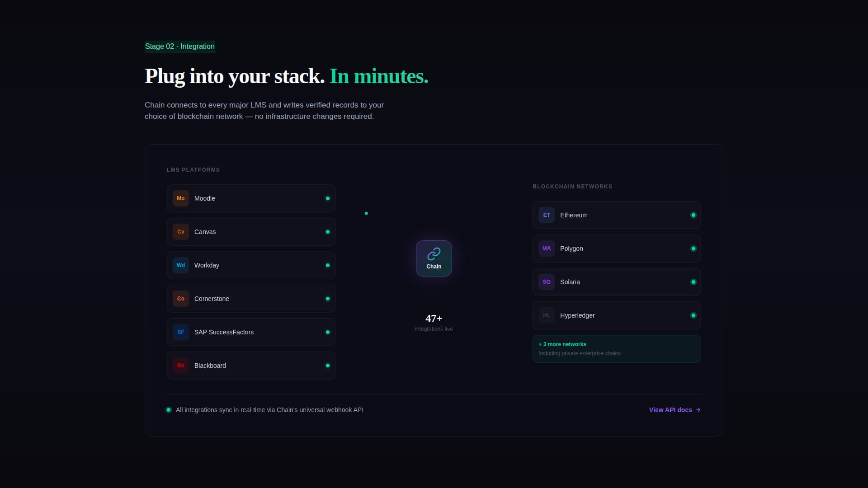The width and height of the screenshot is (868, 488).
Task: Click "Including private enterprise chains" text
Action: (x=580, y=353)
